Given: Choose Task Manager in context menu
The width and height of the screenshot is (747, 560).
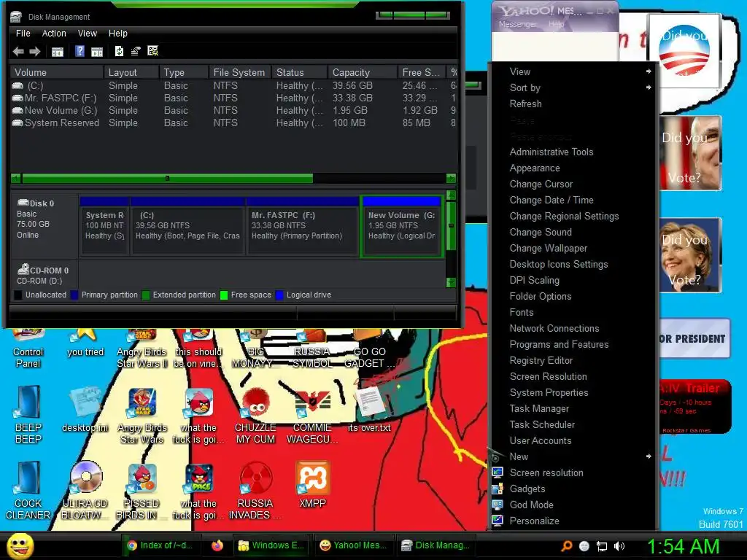Looking at the screenshot, I should pos(573,408).
